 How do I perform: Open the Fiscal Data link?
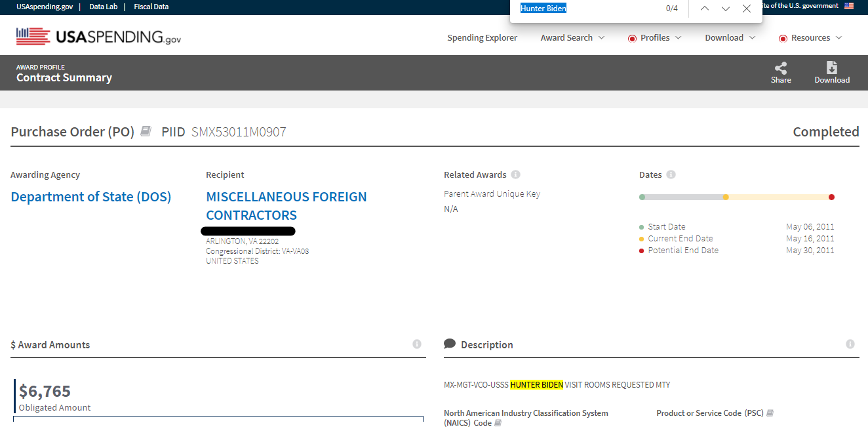coord(151,7)
